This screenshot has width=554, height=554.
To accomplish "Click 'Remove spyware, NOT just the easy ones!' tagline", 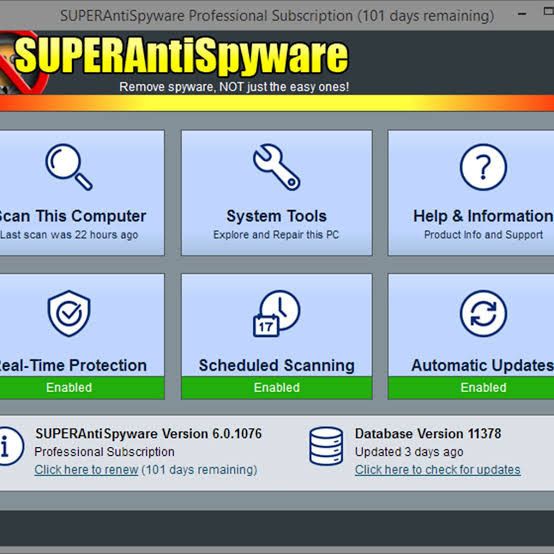I will point(234,87).
